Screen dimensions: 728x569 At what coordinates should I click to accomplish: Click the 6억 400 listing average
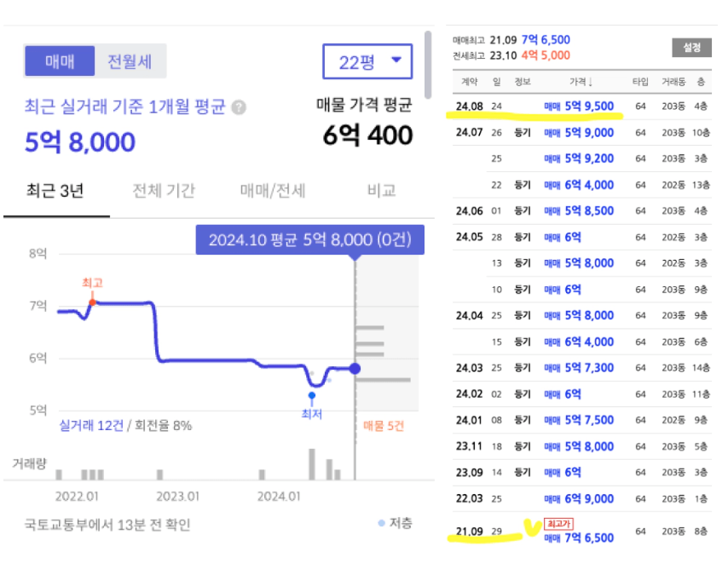point(367,135)
